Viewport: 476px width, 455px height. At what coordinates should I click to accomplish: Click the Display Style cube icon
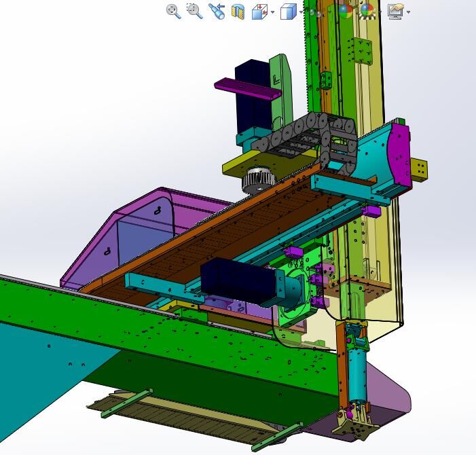(288, 12)
